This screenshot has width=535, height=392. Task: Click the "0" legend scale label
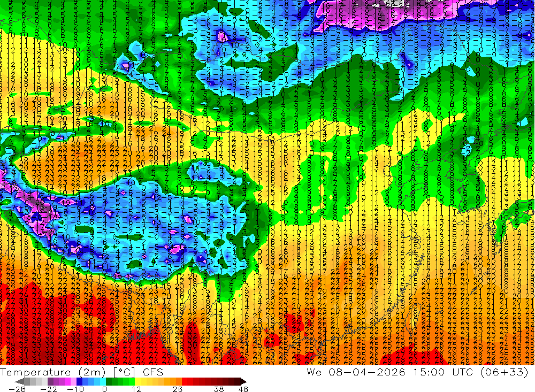tap(104, 389)
